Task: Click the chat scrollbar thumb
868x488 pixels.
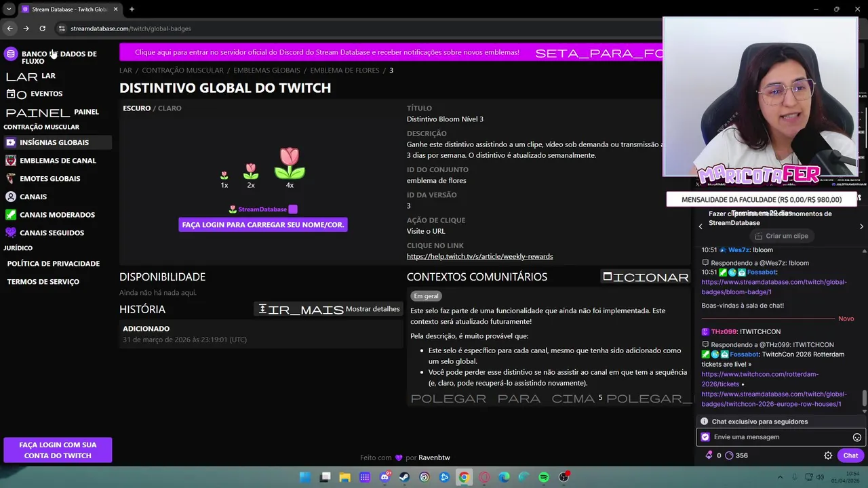Action: [864, 399]
